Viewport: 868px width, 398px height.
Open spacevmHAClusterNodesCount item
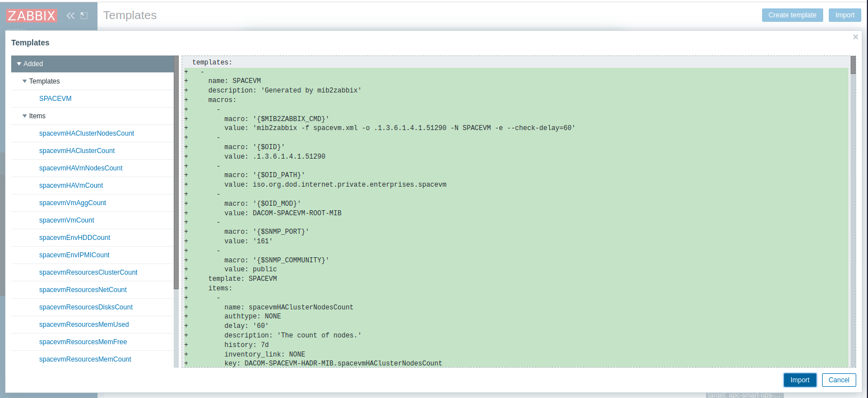point(86,133)
